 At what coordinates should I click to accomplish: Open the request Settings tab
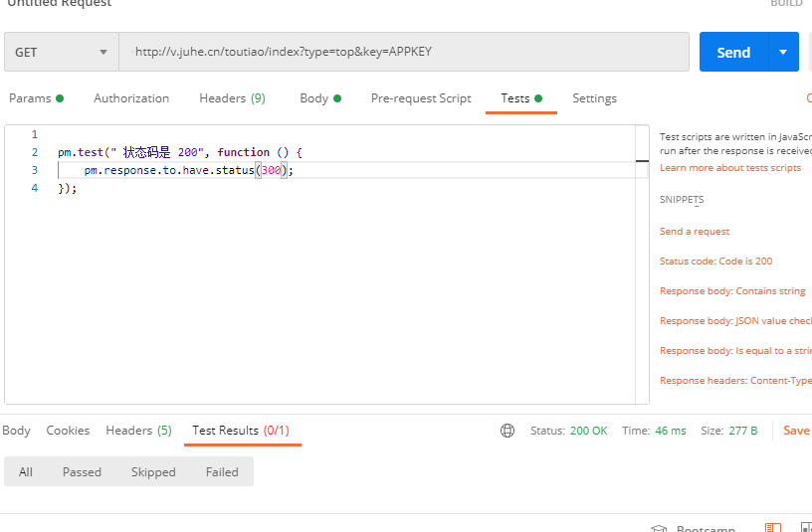point(594,98)
